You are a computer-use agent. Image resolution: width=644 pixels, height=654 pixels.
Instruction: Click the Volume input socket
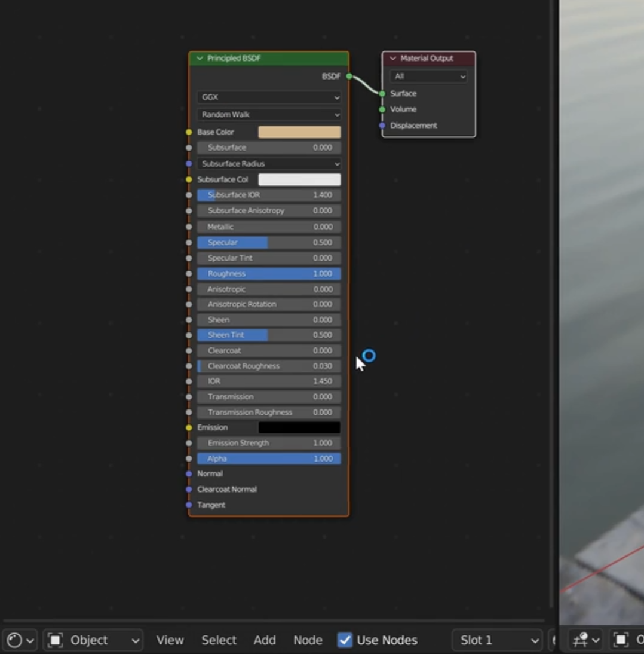click(x=382, y=109)
